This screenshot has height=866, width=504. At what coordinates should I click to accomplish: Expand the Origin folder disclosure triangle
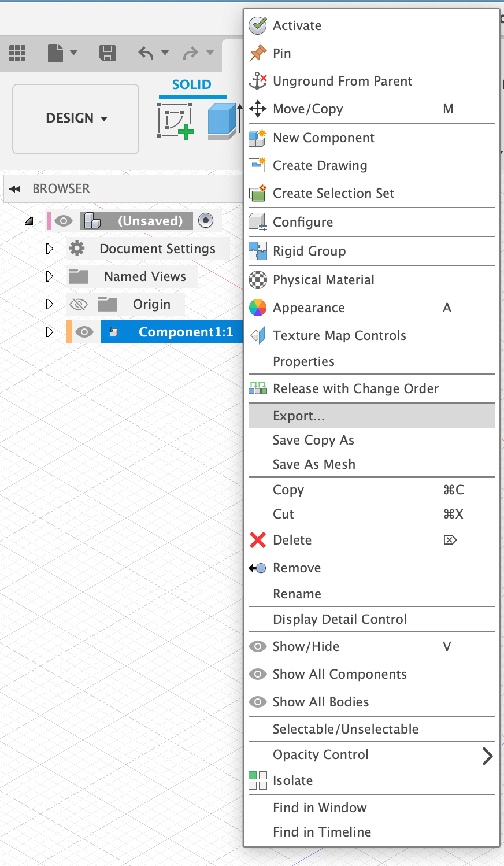coord(49,304)
